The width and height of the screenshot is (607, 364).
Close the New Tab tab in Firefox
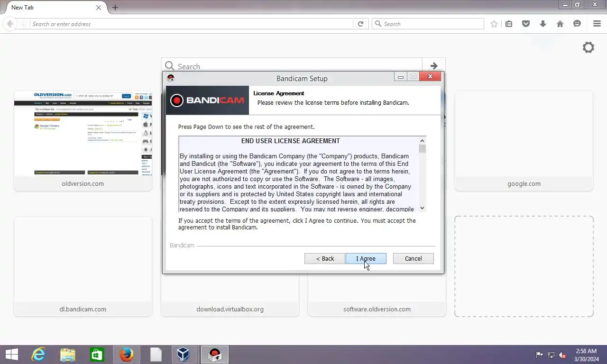[x=99, y=8]
